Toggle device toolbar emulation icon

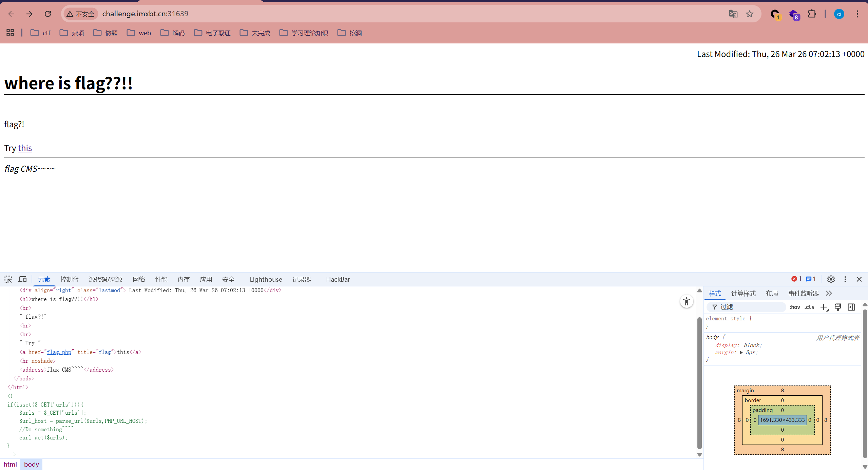pos(22,279)
